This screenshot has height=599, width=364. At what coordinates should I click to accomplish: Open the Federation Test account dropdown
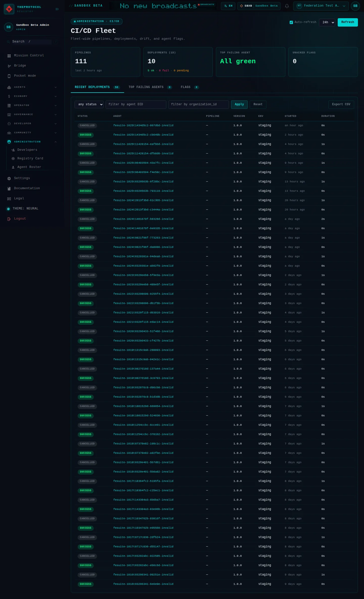click(x=321, y=6)
